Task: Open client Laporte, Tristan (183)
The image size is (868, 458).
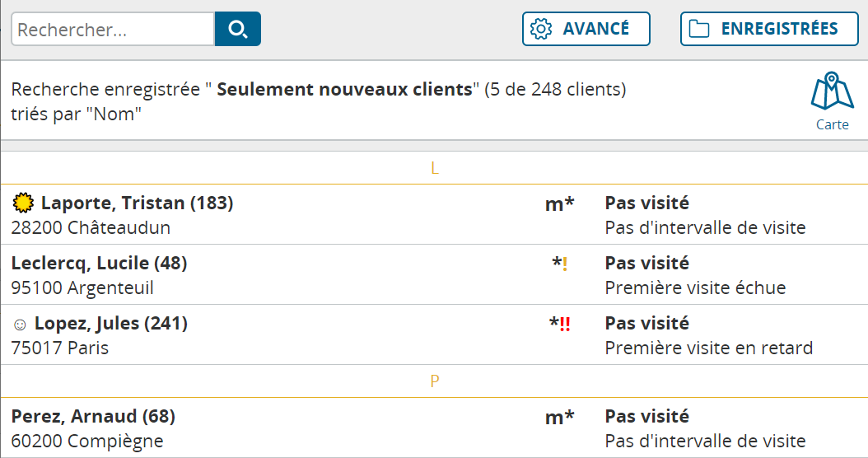Action: point(137,203)
